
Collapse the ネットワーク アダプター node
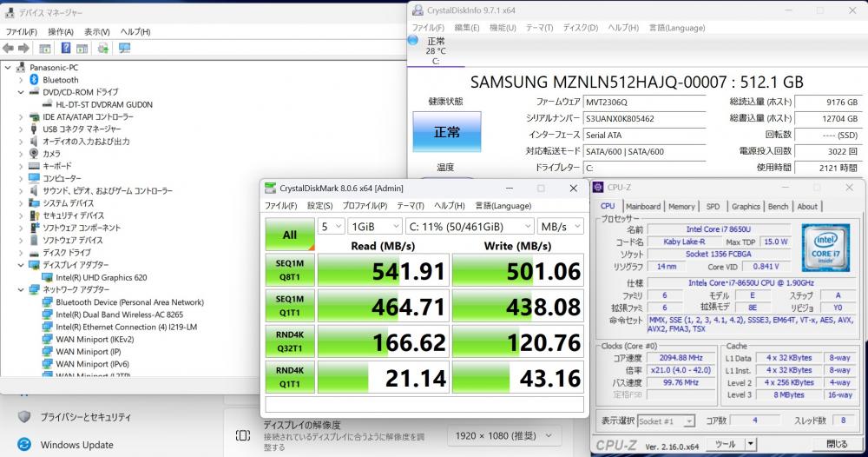click(21, 289)
